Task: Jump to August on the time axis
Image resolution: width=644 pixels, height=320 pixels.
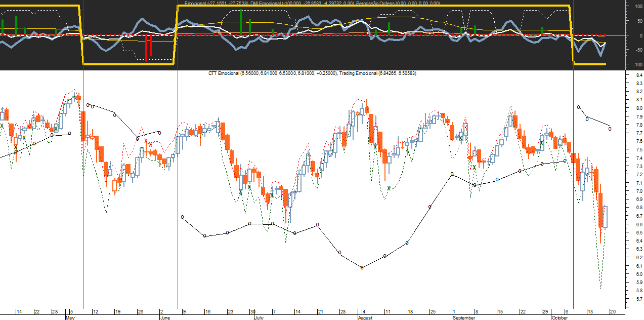Action: click(365, 317)
